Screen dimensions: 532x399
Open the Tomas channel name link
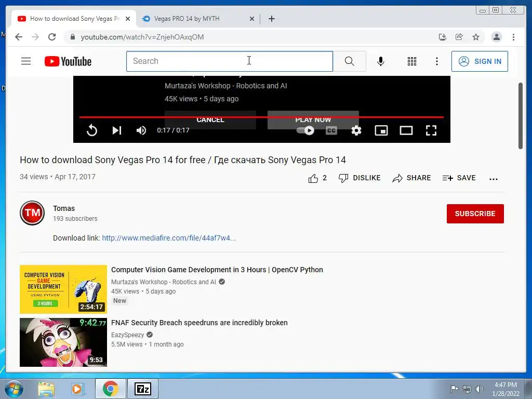(64, 208)
